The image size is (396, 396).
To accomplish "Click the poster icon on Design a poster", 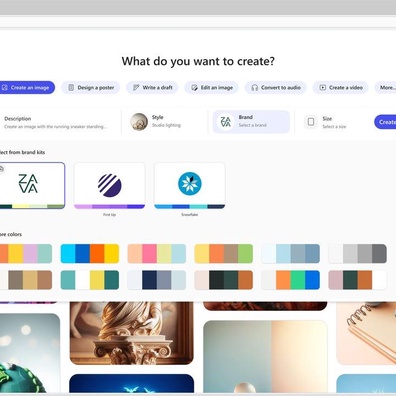I will pyautogui.click(x=71, y=88).
